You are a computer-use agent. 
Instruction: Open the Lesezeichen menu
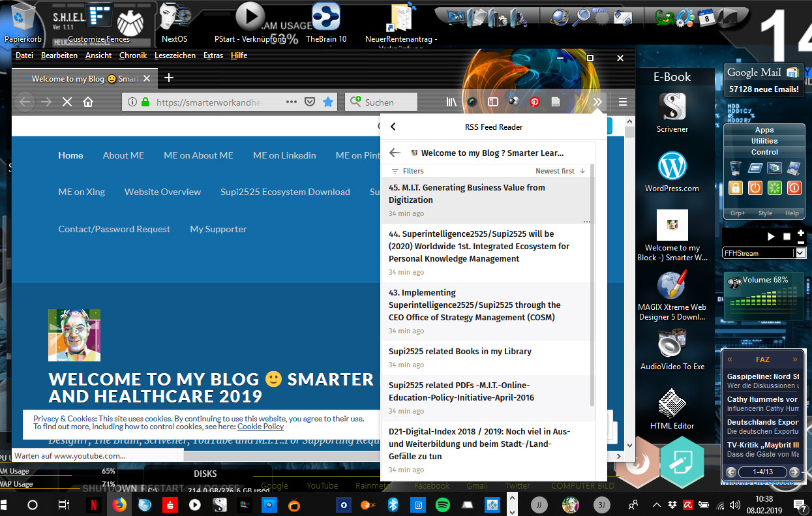point(175,55)
